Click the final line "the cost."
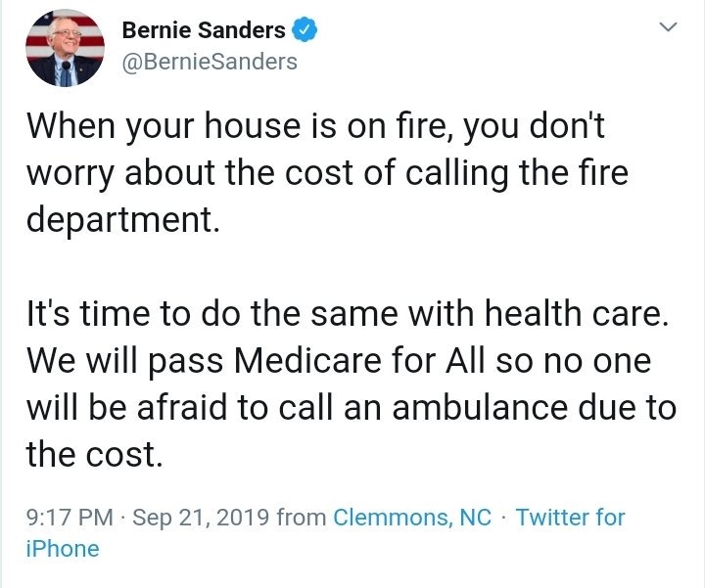 [x=93, y=454]
